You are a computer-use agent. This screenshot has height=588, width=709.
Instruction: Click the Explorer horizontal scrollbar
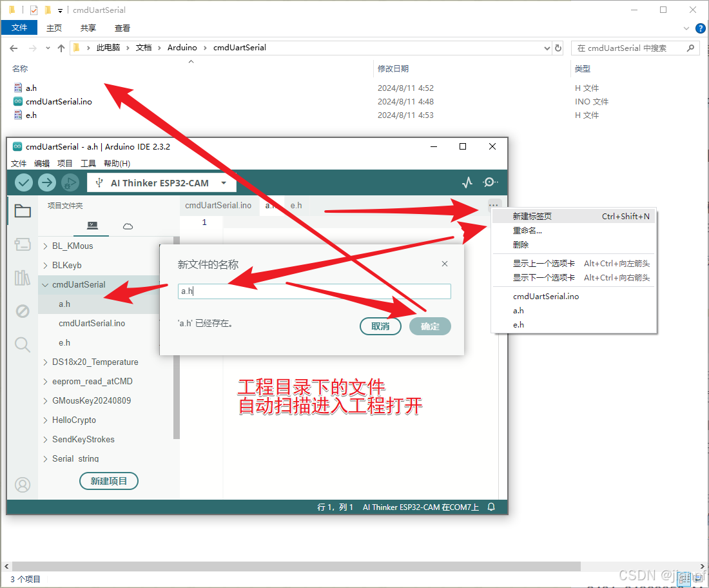(296, 566)
